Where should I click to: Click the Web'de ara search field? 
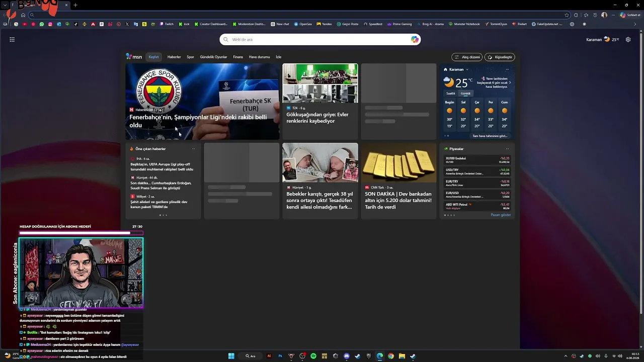[320, 39]
